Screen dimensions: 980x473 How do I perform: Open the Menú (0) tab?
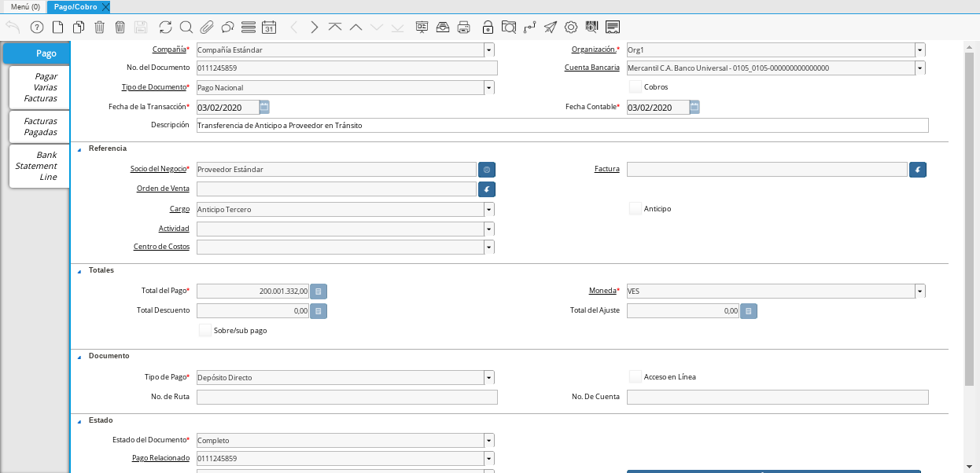coord(25,6)
